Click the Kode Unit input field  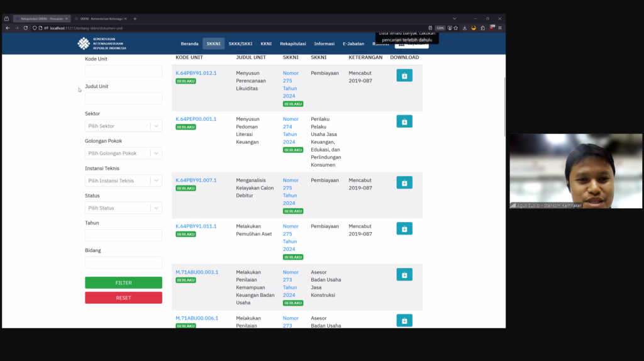123,71
